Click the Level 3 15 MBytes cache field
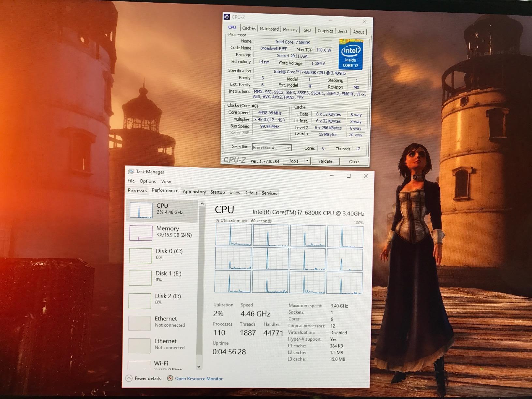Image resolution: width=532 pixels, height=399 pixels. click(328, 134)
